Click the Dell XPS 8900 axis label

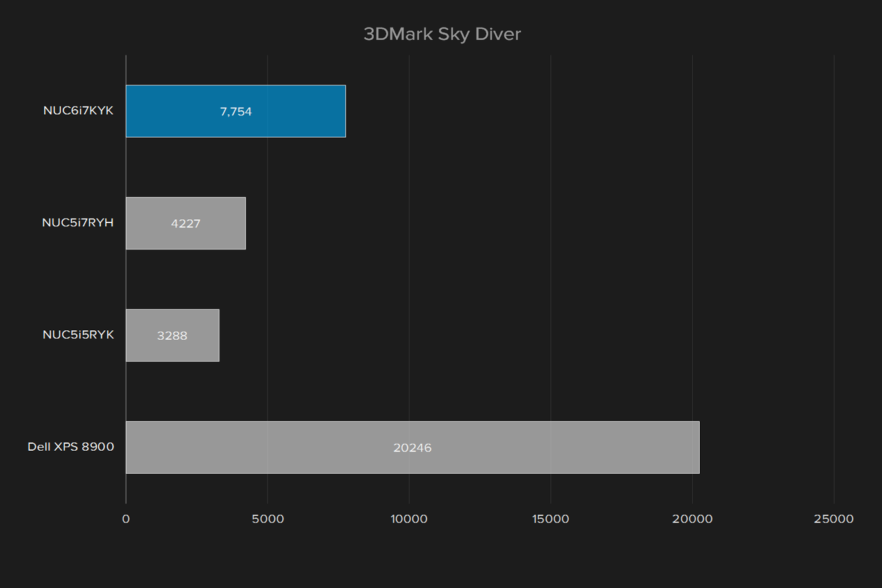[71, 447]
